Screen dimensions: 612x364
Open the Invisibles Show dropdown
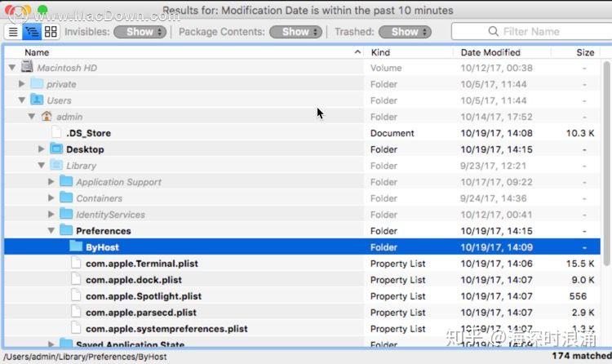[140, 32]
